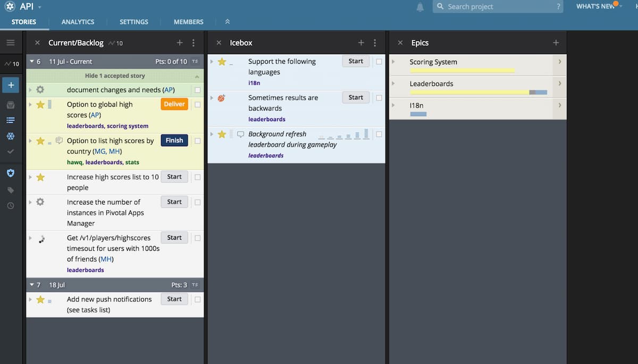Open the Labels tag icon in sidebar
The width and height of the screenshot is (638, 364).
[x=11, y=190]
